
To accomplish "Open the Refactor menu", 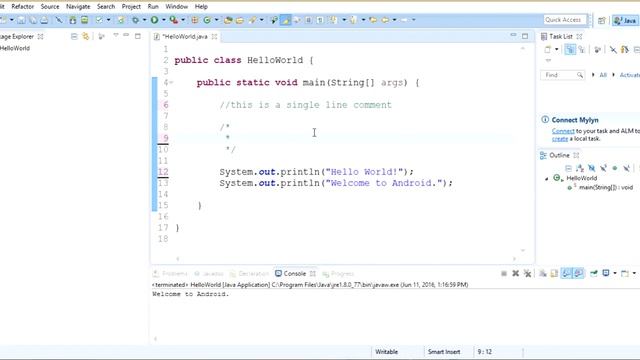I will 23,7.
